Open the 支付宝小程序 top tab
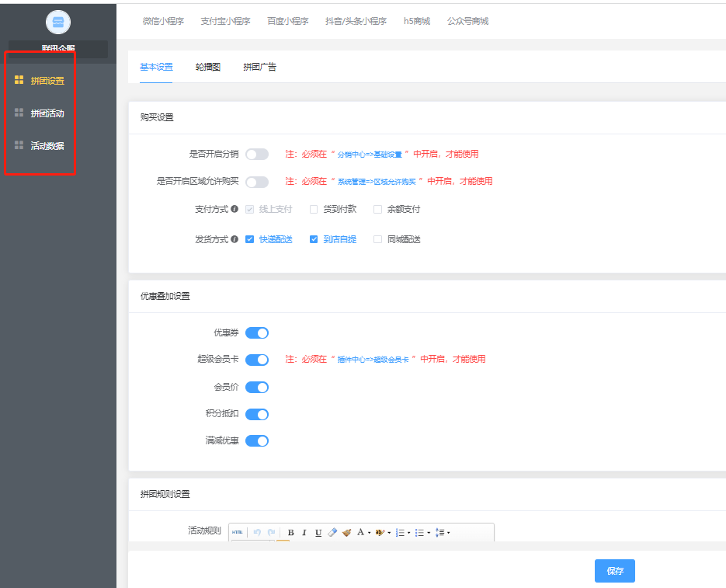The width and height of the screenshot is (726, 588). 225,21
